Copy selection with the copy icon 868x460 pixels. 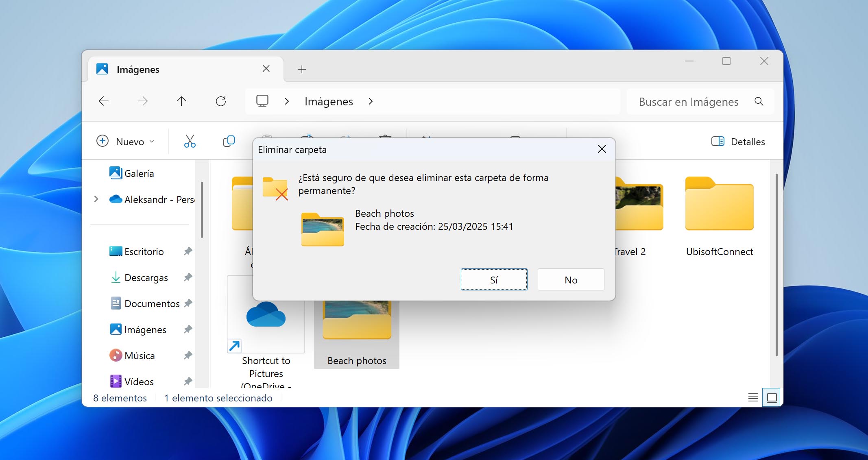[229, 142]
